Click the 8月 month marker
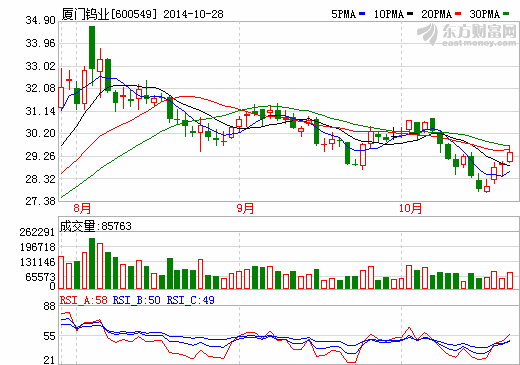This screenshot has height=365, width=520. 82,209
